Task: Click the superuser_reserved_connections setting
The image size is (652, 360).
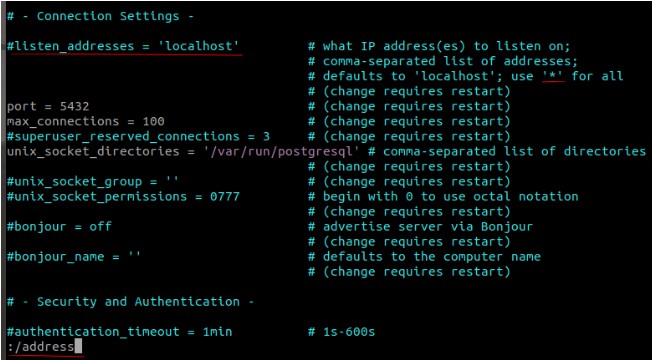Action: pyautogui.click(x=138, y=136)
